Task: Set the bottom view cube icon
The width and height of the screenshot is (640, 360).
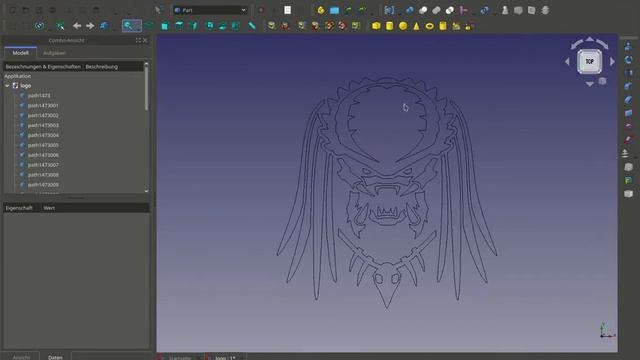Action: click(x=222, y=26)
